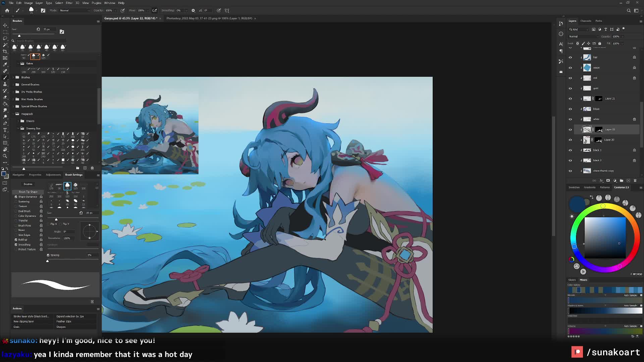Select the Move tool
This screenshot has width=644, height=362.
click(5, 25)
